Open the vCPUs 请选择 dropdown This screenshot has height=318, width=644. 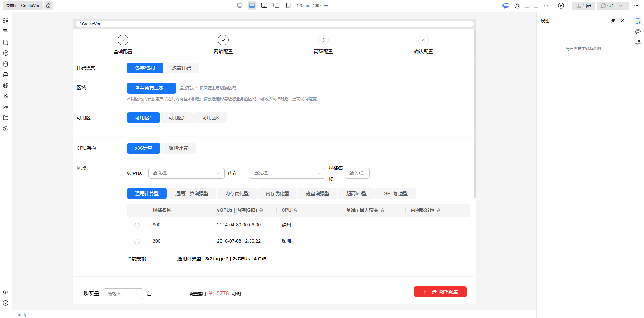[186, 173]
